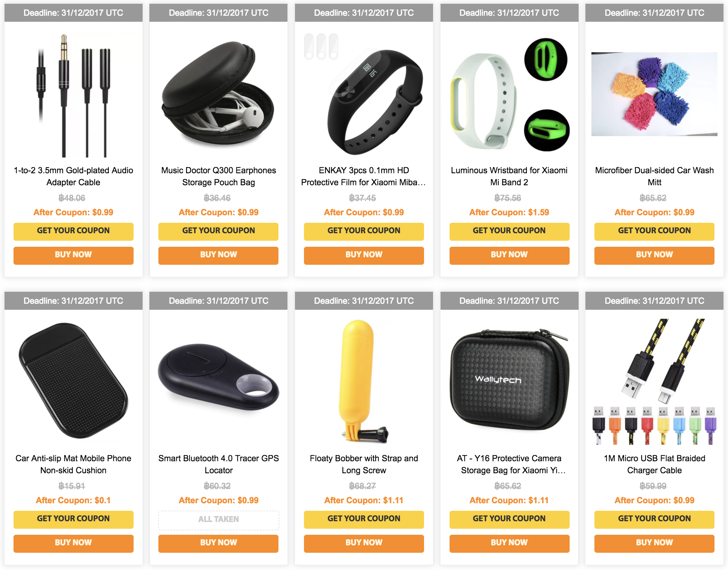Image resolution: width=728 pixels, height=570 pixels.
Task: Open the audio adapter cable product image
Action: tap(74, 94)
